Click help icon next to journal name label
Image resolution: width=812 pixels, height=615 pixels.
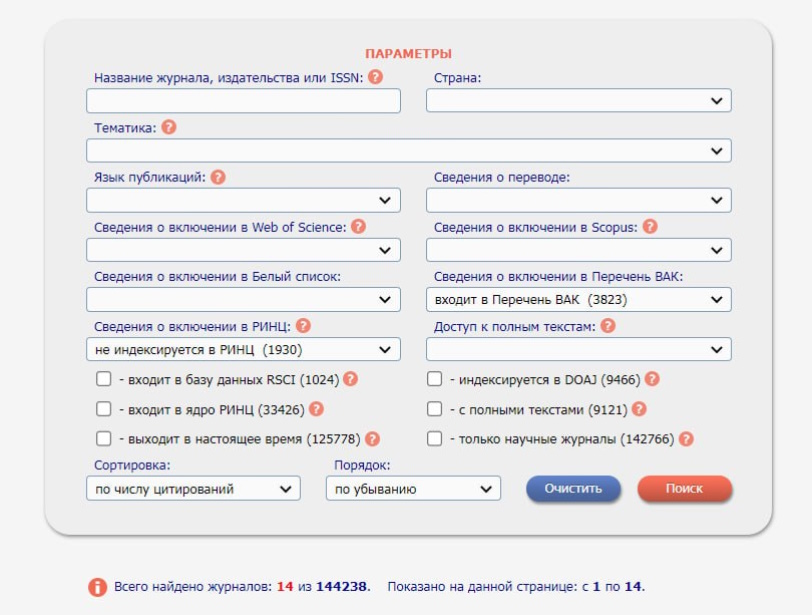tap(376, 77)
